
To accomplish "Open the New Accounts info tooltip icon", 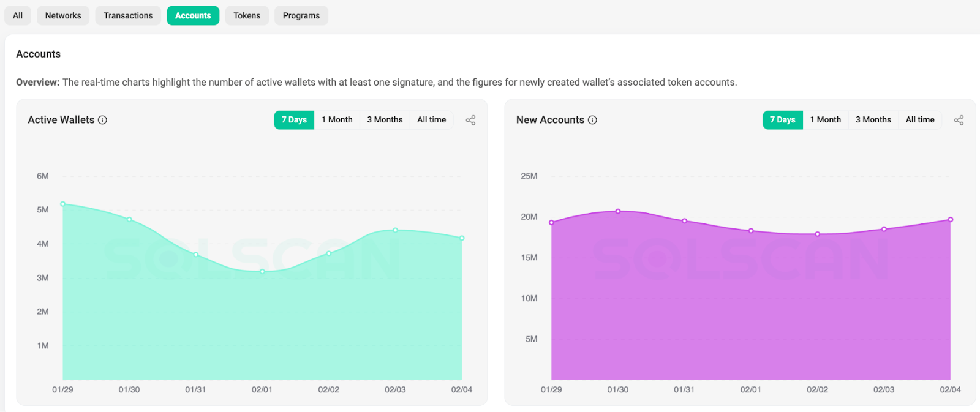I will point(592,120).
